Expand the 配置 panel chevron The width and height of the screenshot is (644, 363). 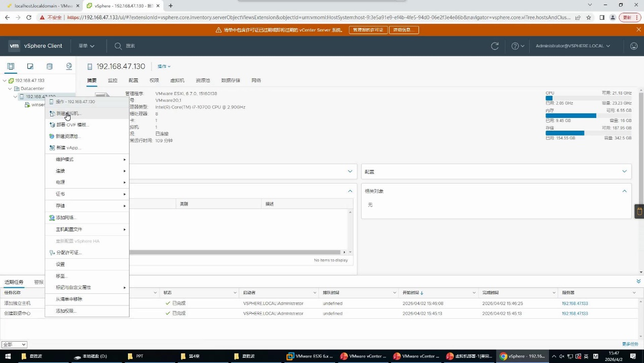pyautogui.click(x=624, y=171)
